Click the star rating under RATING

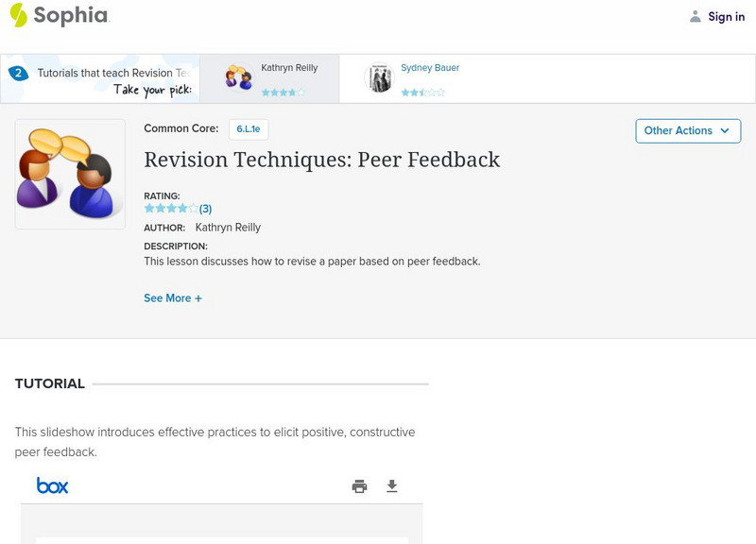pyautogui.click(x=171, y=209)
